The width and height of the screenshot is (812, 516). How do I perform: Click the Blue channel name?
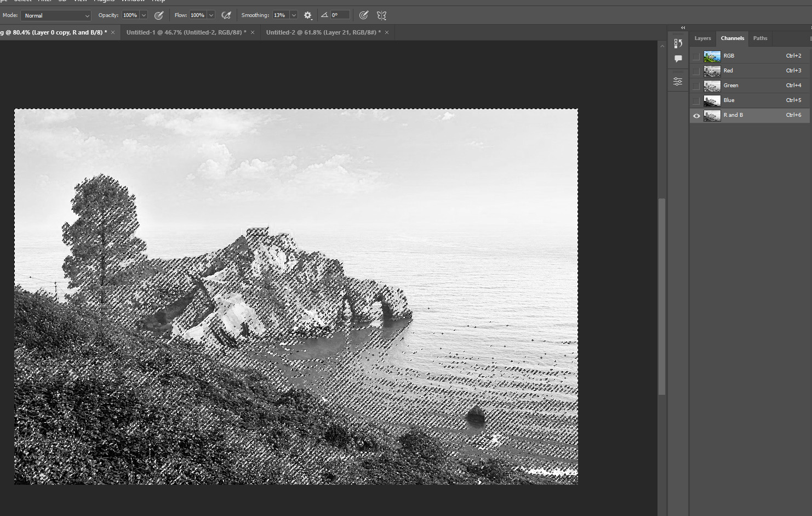(x=729, y=100)
